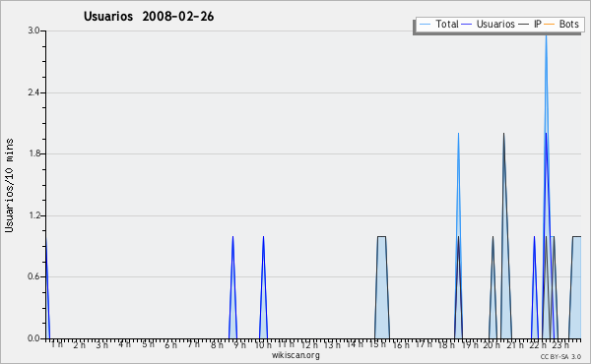Click the '19 h' x-axis label
Image resolution: width=591 pixels, height=364 pixels.
click(470, 344)
